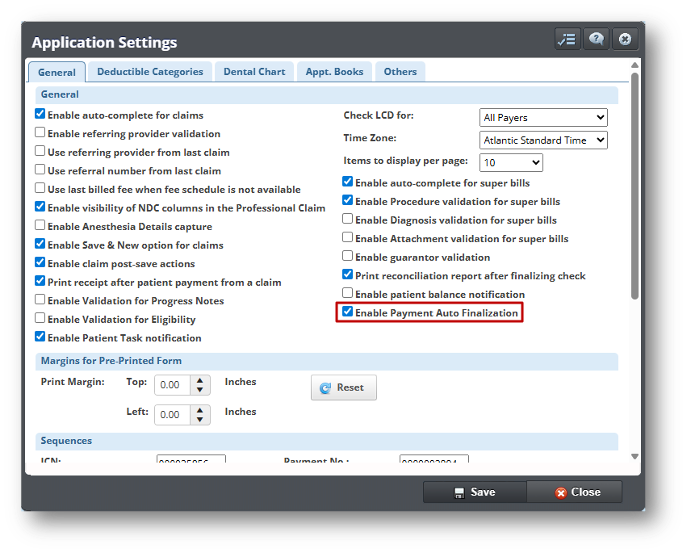The image size is (688, 554).
Task: Increase Top margin with the up arrow
Action: tap(200, 381)
